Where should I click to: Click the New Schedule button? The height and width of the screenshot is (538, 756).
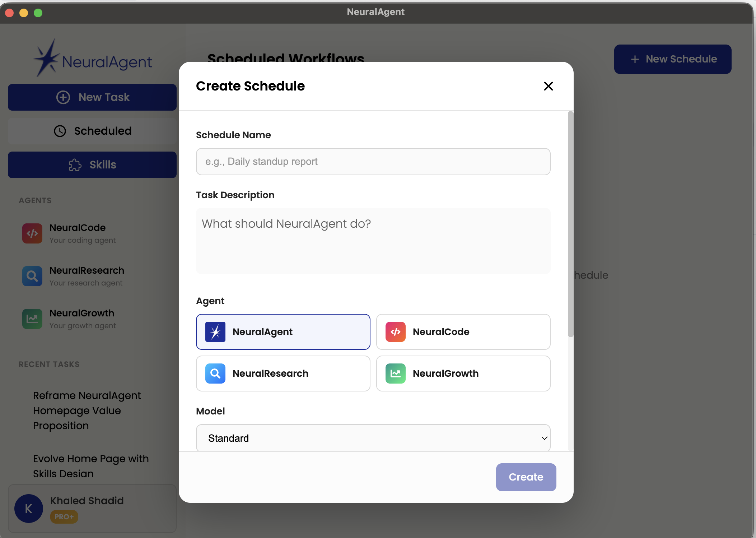point(672,59)
